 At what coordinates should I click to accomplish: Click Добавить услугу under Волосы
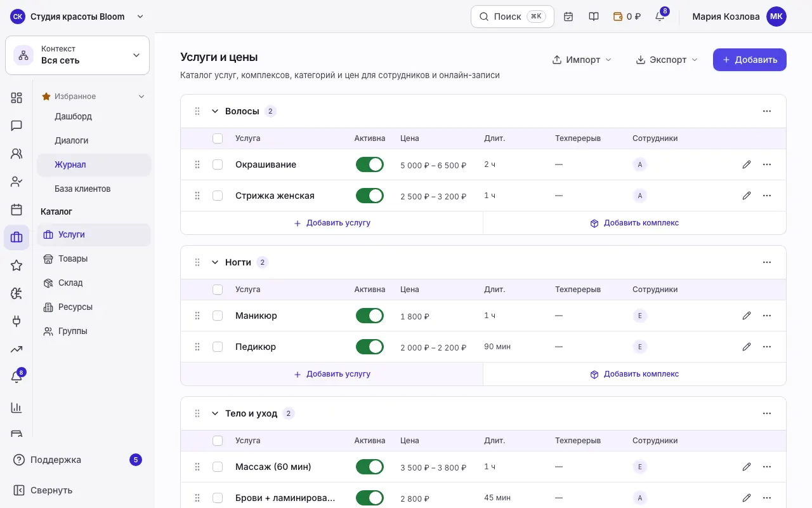click(x=332, y=223)
